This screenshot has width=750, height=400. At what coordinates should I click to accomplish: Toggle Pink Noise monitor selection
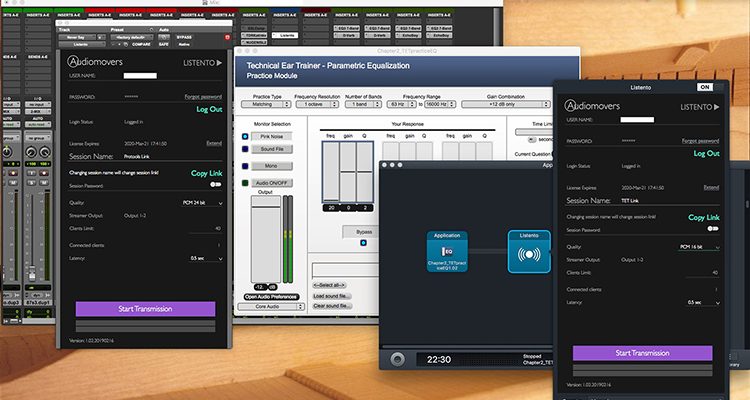246,135
